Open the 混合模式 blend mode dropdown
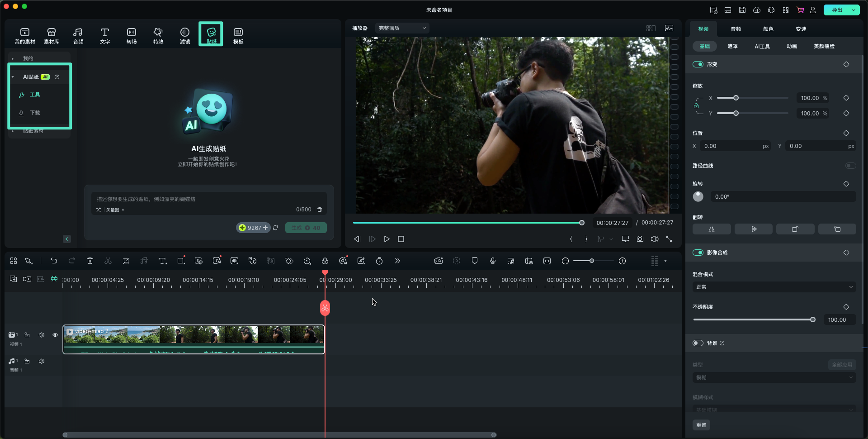The image size is (868, 439). pos(774,287)
